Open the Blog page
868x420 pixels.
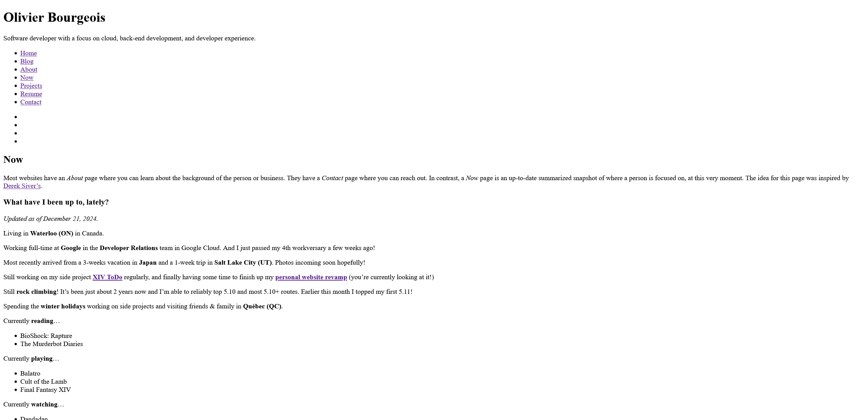[x=26, y=61]
